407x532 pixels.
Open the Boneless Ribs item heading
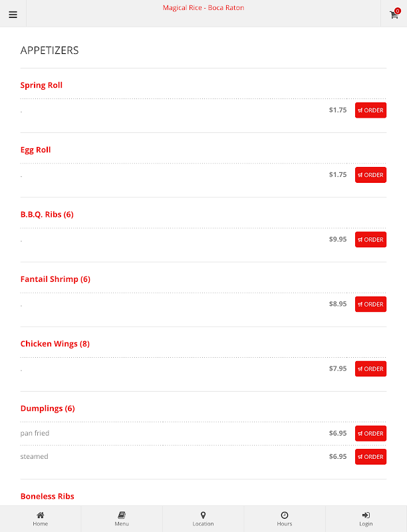(47, 496)
